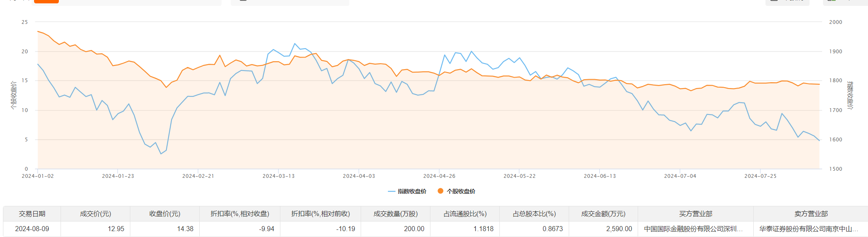This screenshot has width=868, height=237.
Task: Click the 2024-06-13 x-axis date label
Action: coord(599,176)
